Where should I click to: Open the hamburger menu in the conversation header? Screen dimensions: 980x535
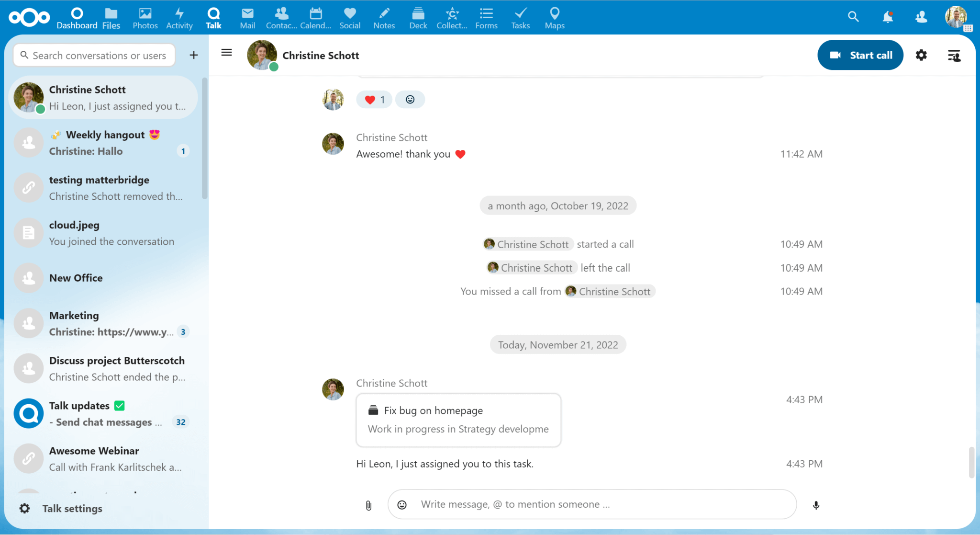226,53
